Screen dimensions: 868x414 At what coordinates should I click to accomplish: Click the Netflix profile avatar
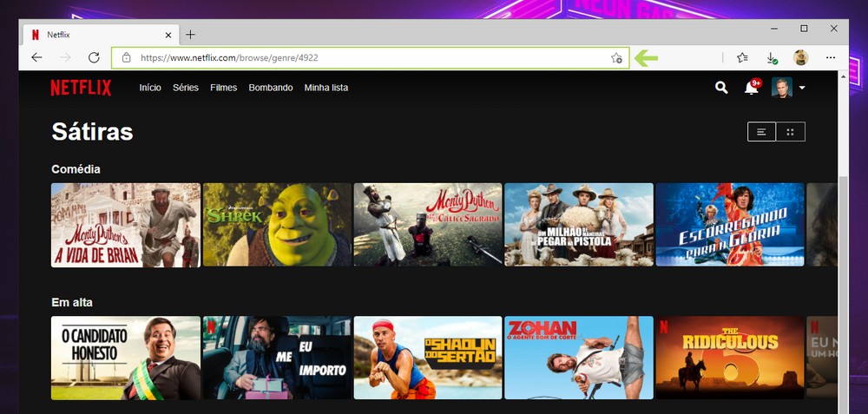(782, 88)
